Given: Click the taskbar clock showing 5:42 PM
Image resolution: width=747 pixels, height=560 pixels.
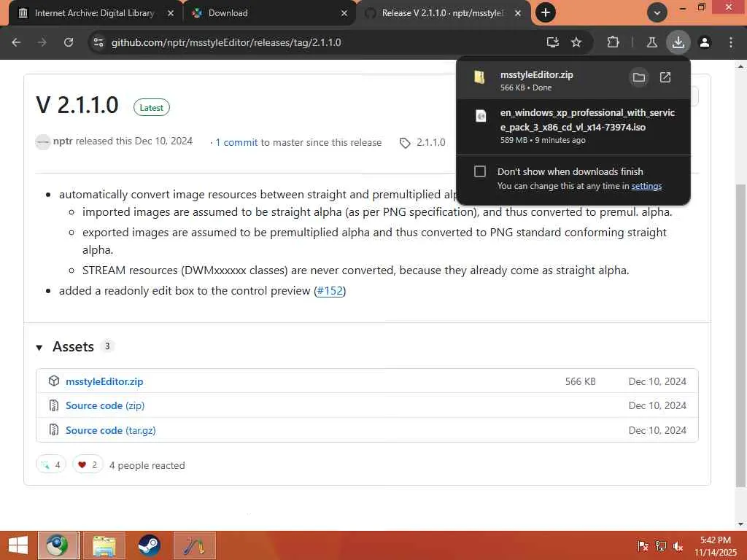Looking at the screenshot, I should (716, 546).
